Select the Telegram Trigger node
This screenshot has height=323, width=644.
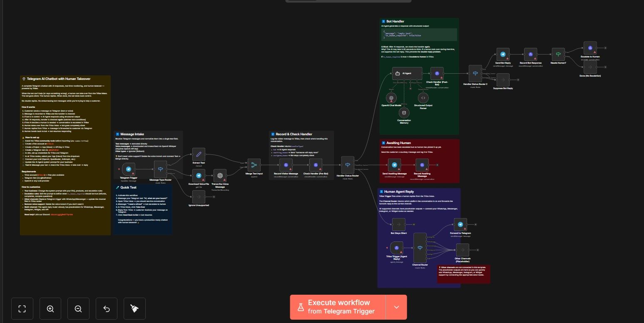pyautogui.click(x=129, y=169)
